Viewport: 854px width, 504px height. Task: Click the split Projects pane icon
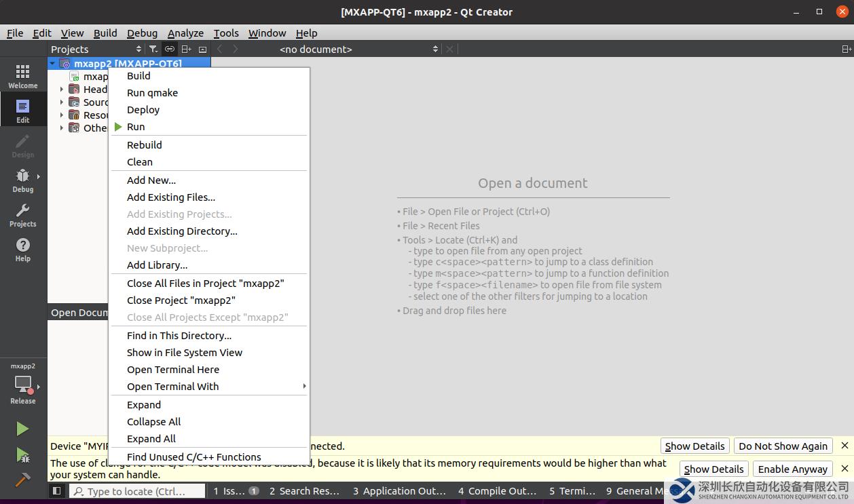click(x=186, y=49)
